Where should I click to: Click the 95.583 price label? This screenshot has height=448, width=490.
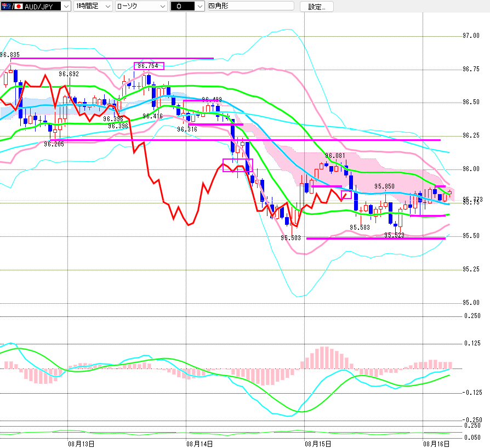[360, 227]
